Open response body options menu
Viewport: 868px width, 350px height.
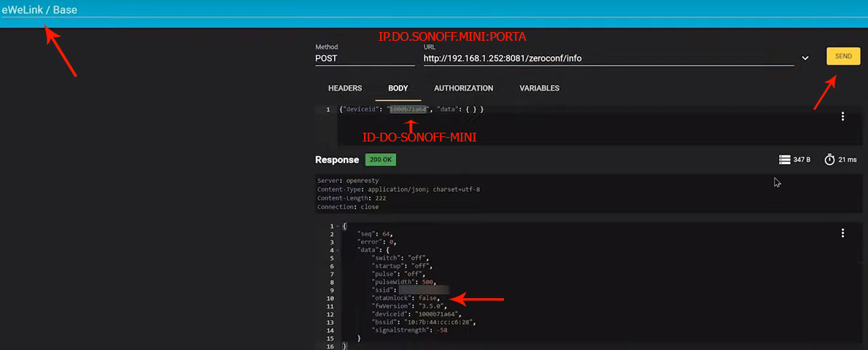842,233
